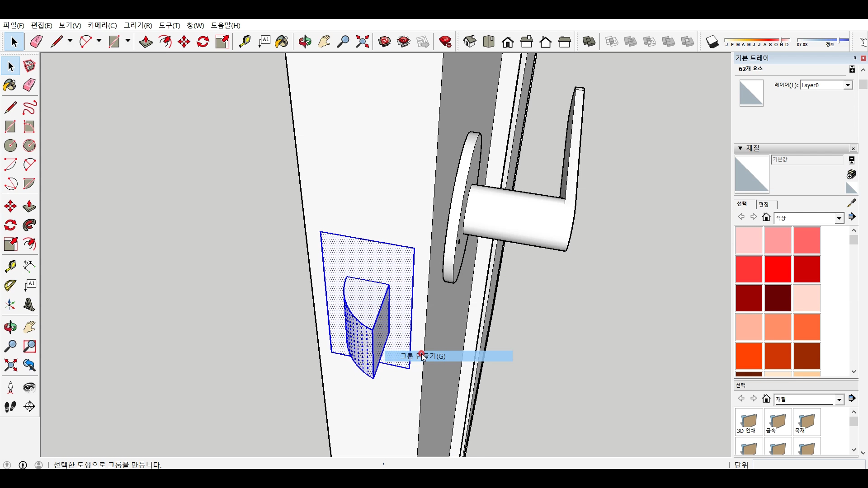Expand the secondary 재질 collection dropdown
The height and width of the screenshot is (488, 868).
[839, 399]
